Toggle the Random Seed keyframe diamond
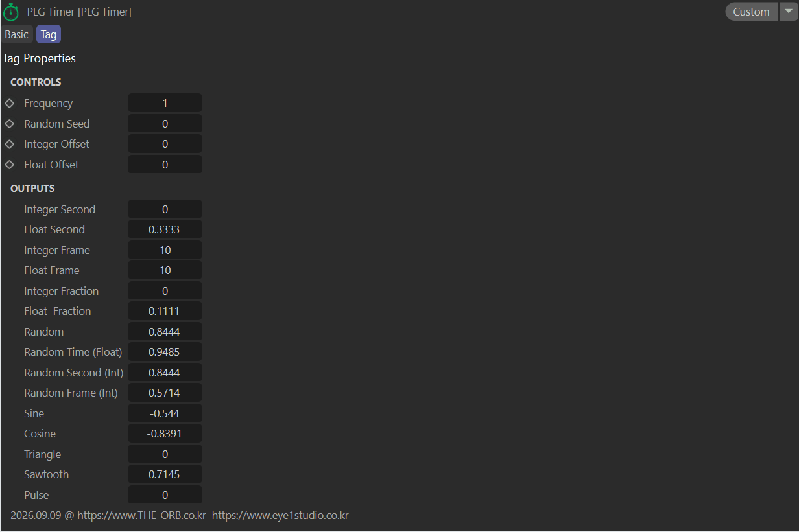This screenshot has height=532, width=799. tap(9, 124)
